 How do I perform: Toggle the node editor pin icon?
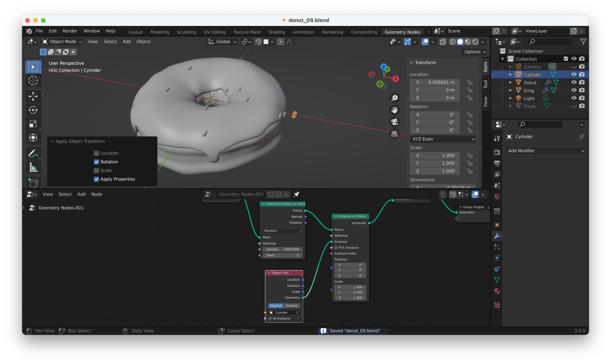tap(296, 194)
